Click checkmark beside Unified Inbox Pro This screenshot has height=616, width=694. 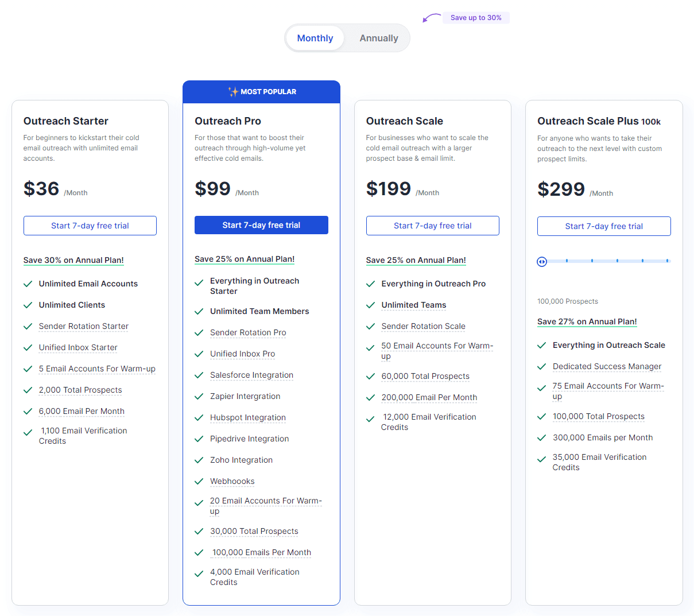199,354
